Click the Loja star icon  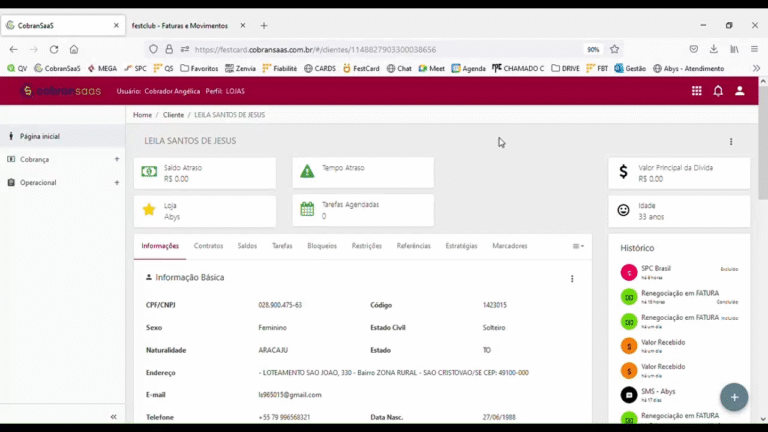pos(149,210)
